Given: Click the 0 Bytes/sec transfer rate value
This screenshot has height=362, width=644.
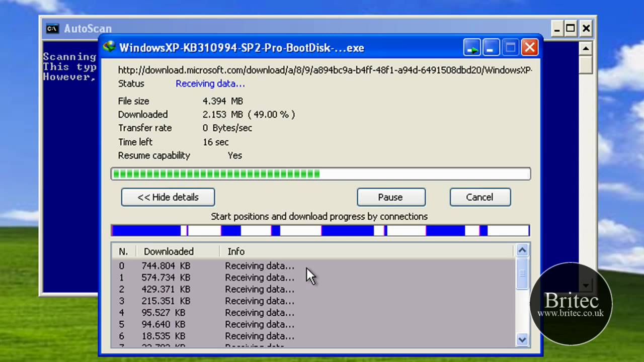Looking at the screenshot, I should [x=227, y=128].
